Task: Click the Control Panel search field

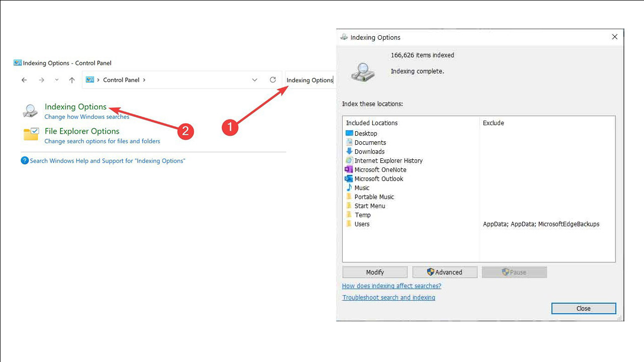Action: (309, 80)
